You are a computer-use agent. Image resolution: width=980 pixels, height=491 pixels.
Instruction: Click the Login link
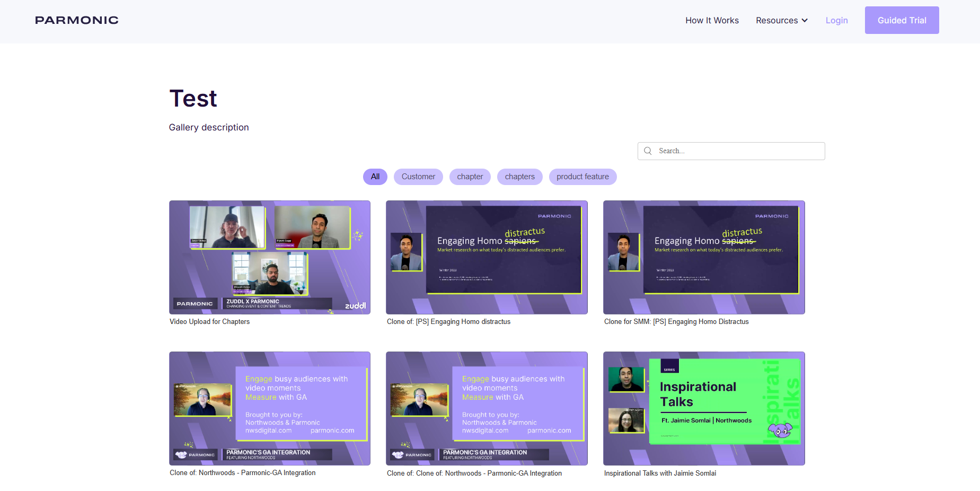[836, 20]
